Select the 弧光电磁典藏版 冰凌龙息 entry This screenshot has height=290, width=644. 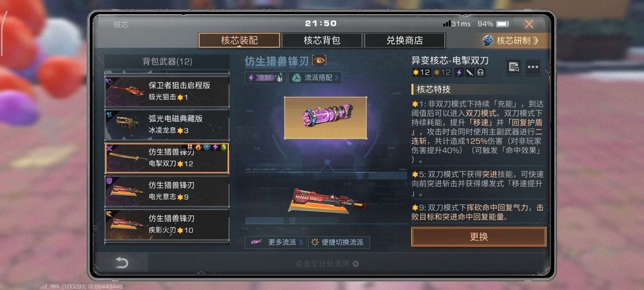[167, 125]
